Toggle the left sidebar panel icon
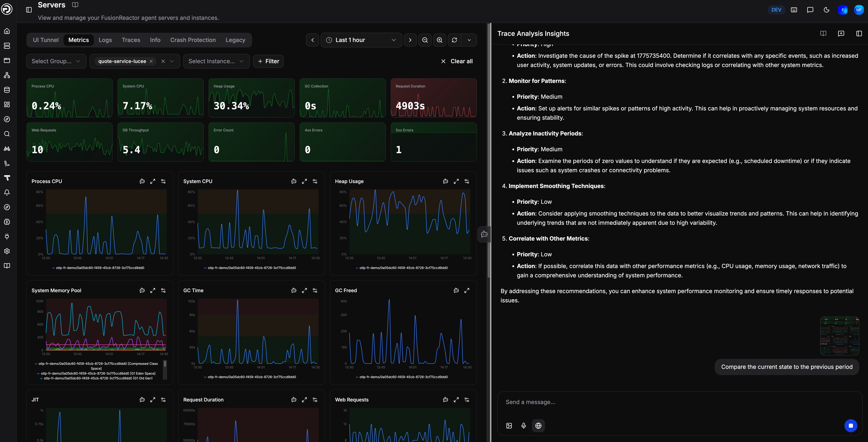Viewport: 868px width, 442px height. (x=29, y=10)
